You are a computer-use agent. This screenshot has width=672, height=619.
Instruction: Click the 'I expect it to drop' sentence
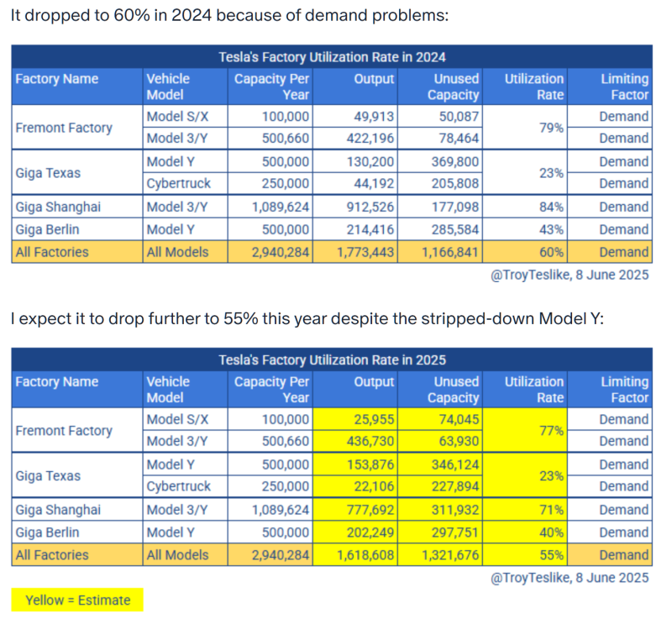(307, 318)
